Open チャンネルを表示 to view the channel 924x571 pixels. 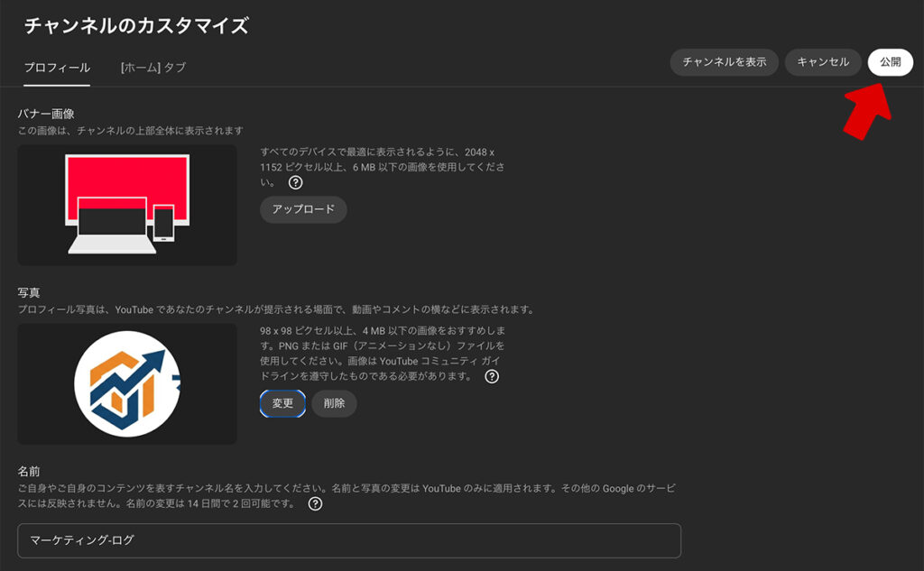[x=725, y=62]
